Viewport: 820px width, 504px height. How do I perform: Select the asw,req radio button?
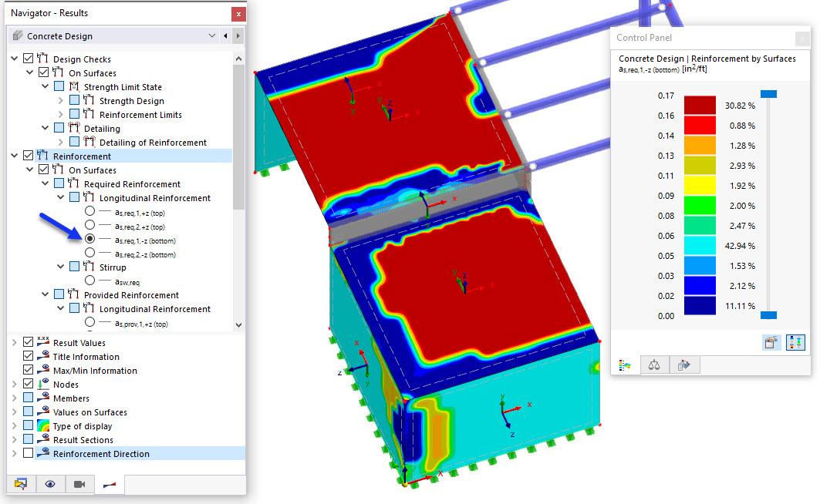(x=90, y=281)
